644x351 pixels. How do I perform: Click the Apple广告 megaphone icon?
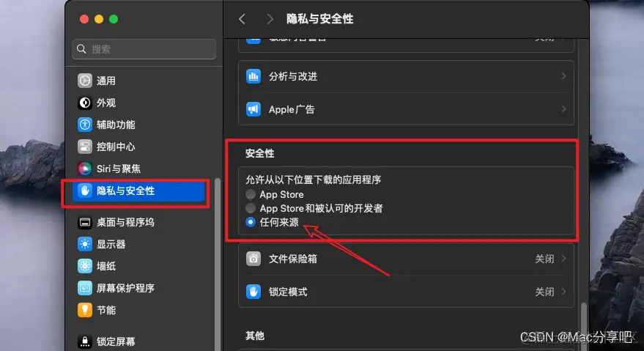(x=253, y=109)
